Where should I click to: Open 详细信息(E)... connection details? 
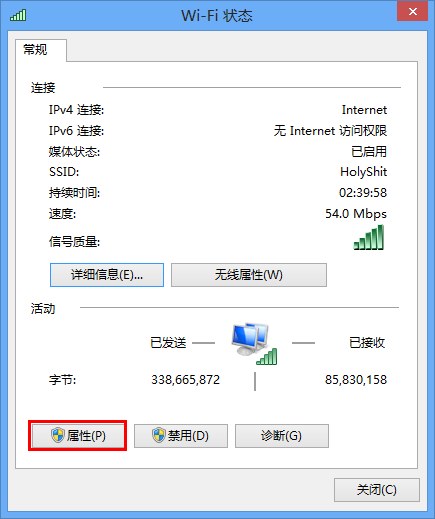107,275
